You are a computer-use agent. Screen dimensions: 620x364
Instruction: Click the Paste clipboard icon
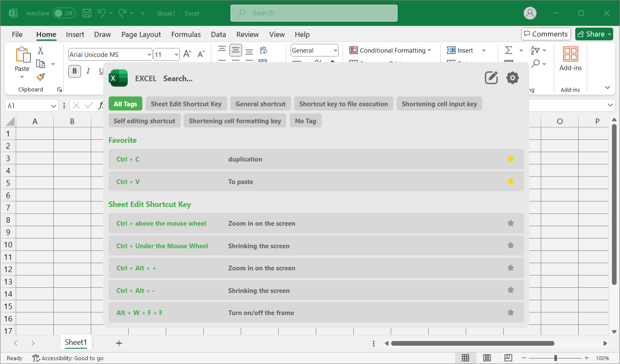tap(23, 55)
